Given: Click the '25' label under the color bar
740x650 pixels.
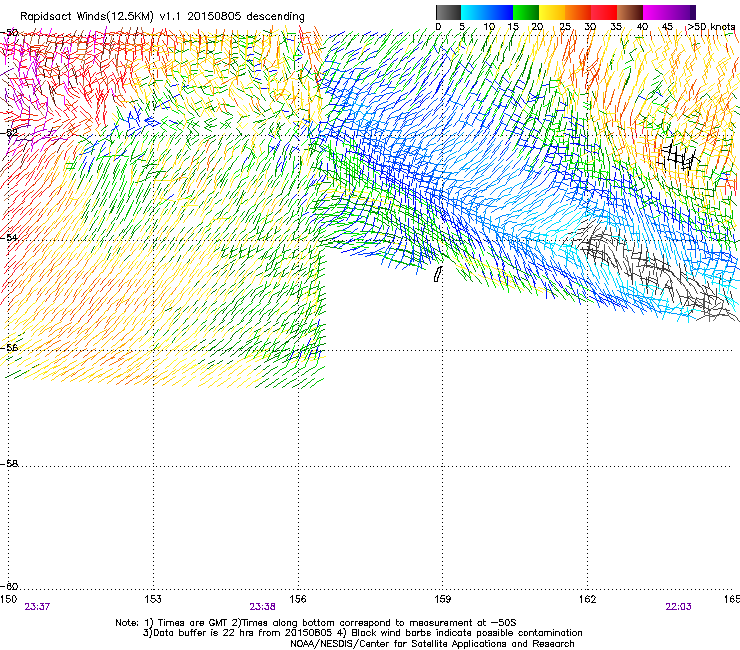Looking at the screenshot, I should pos(565,27).
